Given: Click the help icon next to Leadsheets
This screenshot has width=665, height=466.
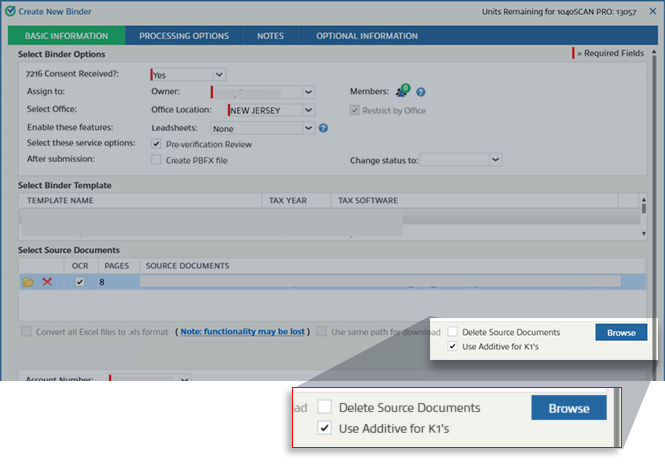Looking at the screenshot, I should click(x=323, y=128).
